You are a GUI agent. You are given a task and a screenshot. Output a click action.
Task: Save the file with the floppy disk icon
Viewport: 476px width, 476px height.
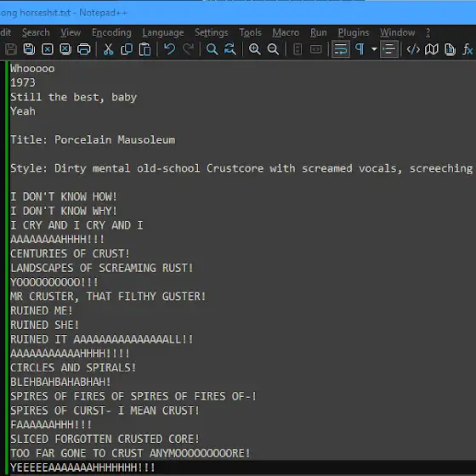click(11, 49)
